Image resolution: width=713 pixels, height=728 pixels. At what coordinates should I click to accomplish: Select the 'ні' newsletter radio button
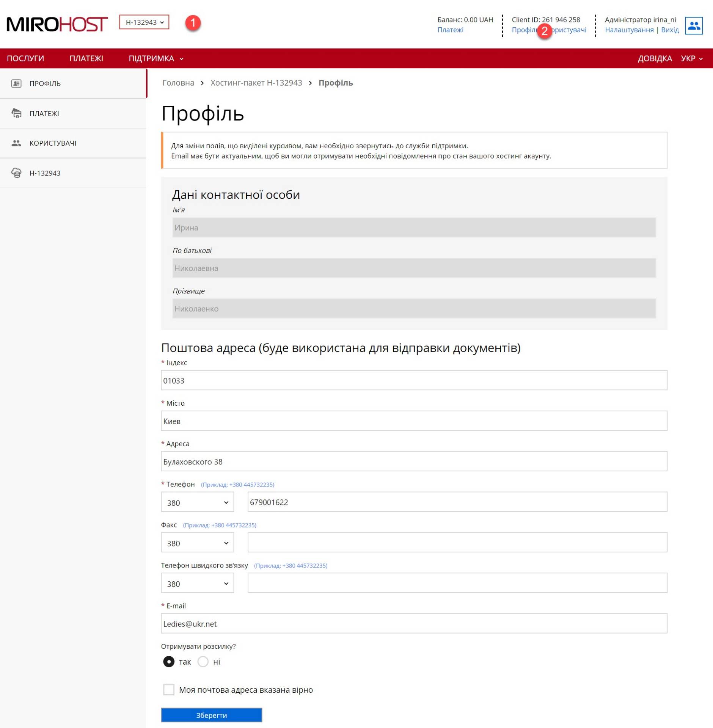pyautogui.click(x=203, y=661)
